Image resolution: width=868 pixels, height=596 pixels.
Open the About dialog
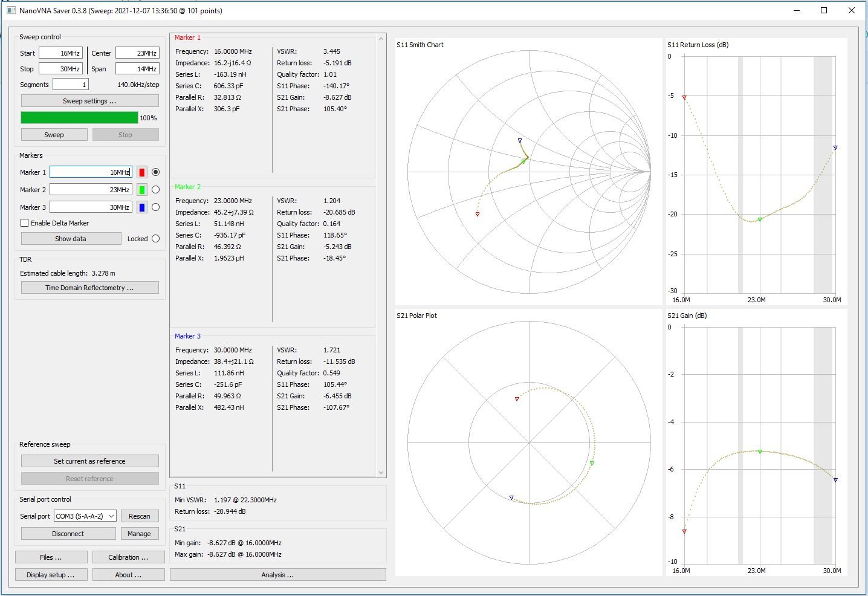[x=129, y=575]
